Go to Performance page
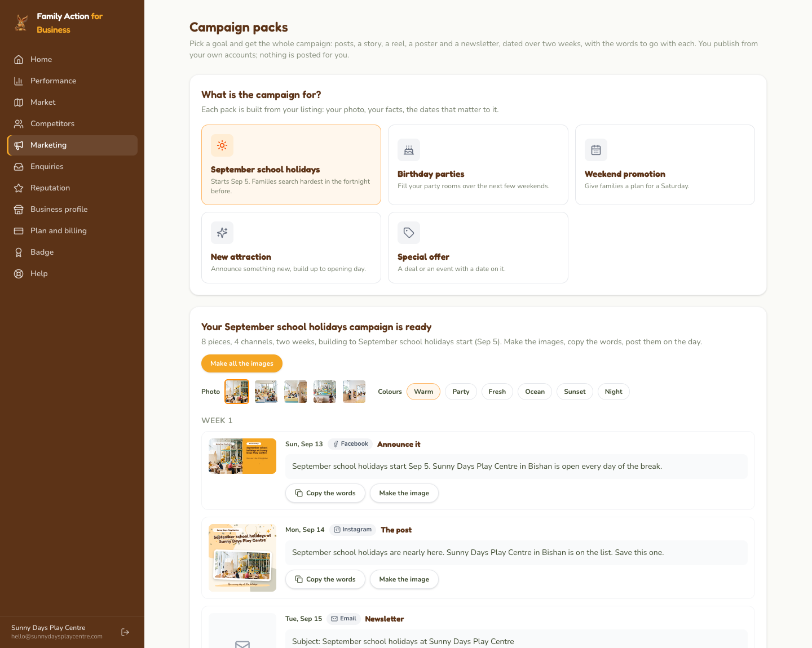Viewport: 812px width, 648px height. (x=72, y=81)
